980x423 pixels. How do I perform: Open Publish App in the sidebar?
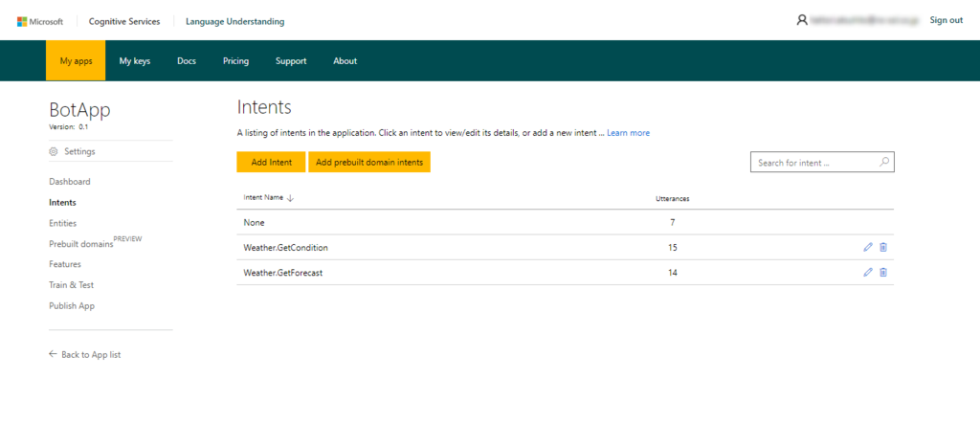(x=72, y=305)
